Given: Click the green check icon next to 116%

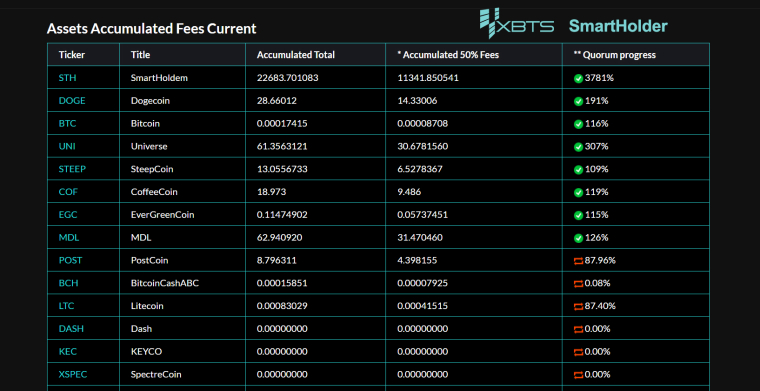Looking at the screenshot, I should coord(578,124).
